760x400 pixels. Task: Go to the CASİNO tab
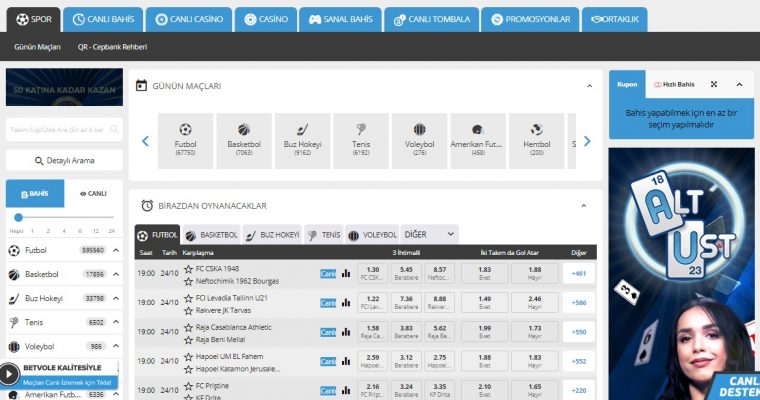coord(266,19)
